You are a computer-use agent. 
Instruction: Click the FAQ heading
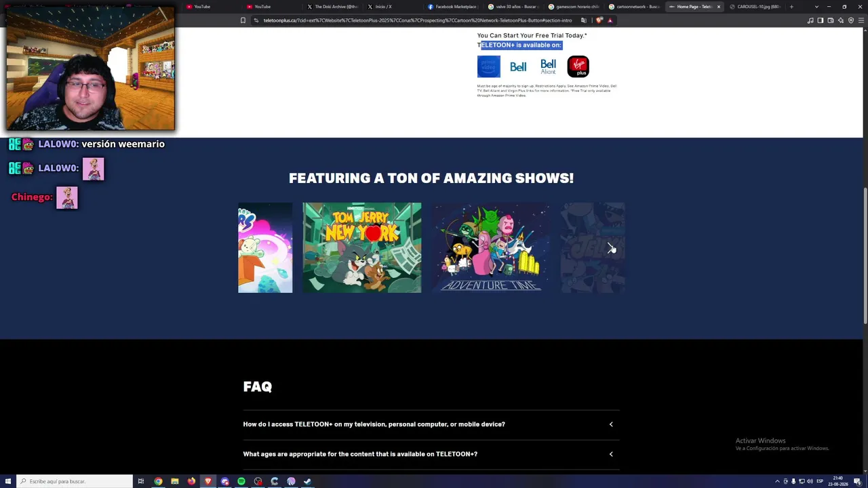(x=258, y=387)
